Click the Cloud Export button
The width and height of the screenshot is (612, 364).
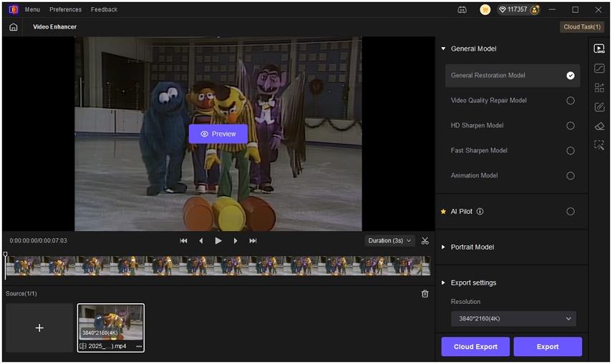pos(475,346)
